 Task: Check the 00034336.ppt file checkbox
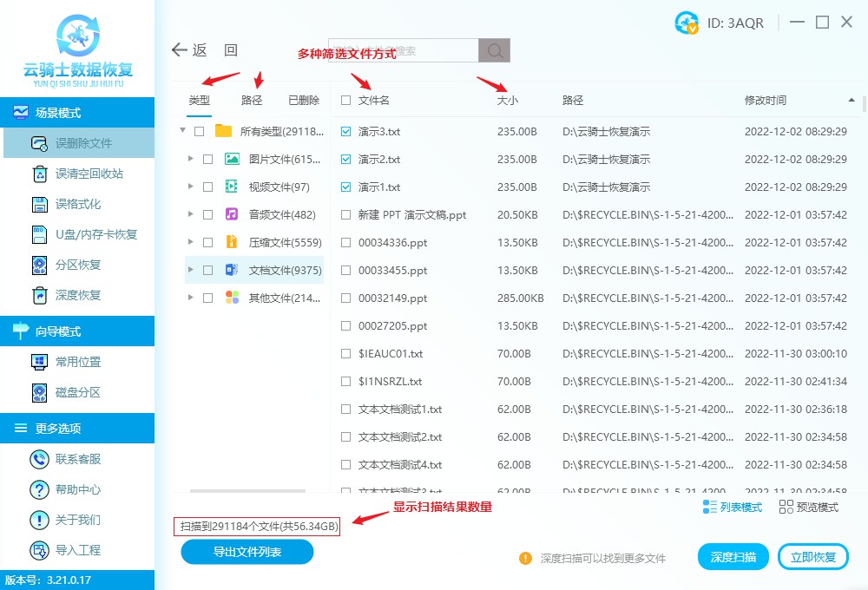pos(346,243)
